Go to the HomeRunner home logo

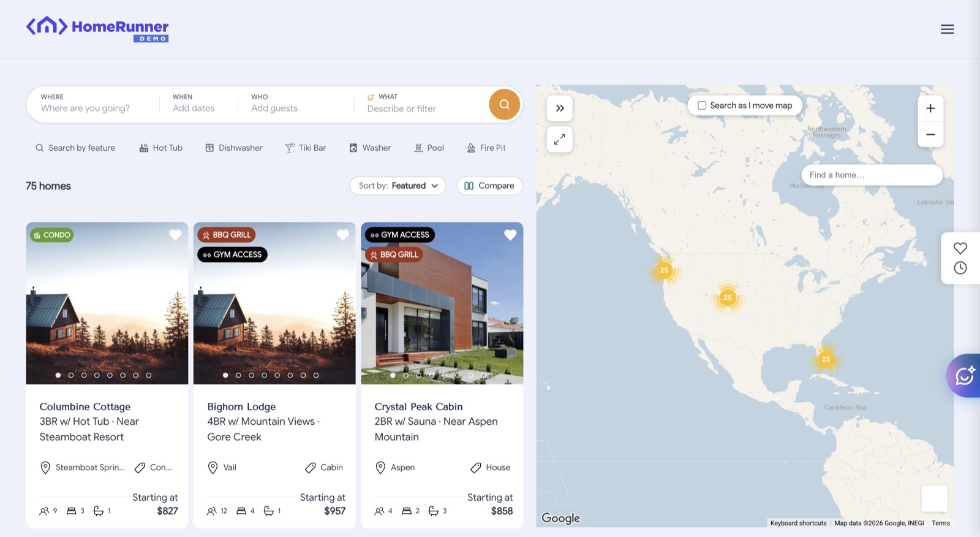click(x=97, y=28)
